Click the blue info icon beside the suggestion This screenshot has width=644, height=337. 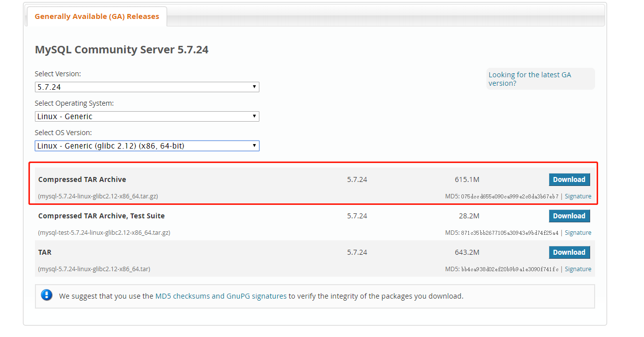47,295
